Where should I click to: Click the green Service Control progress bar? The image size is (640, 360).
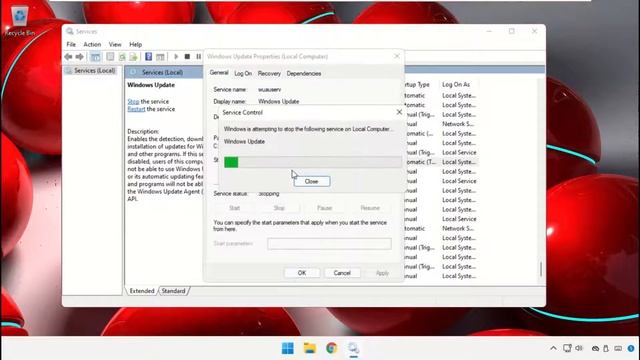tap(313, 162)
